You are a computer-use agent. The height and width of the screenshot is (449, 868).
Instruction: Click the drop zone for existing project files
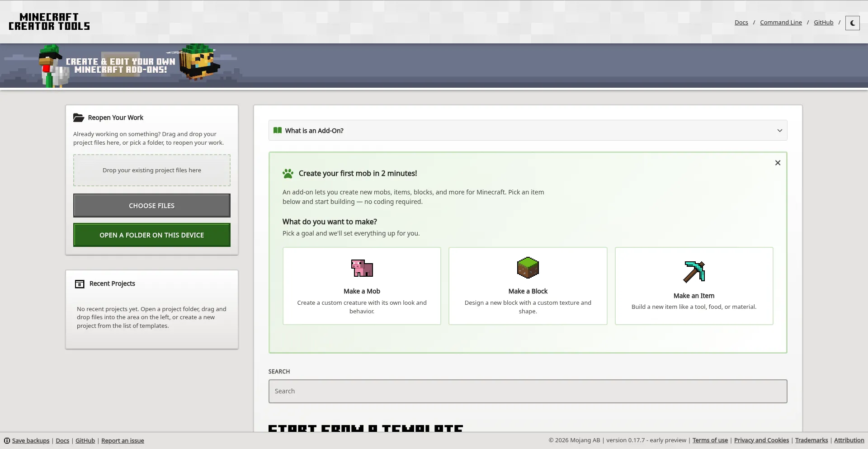[x=152, y=170]
